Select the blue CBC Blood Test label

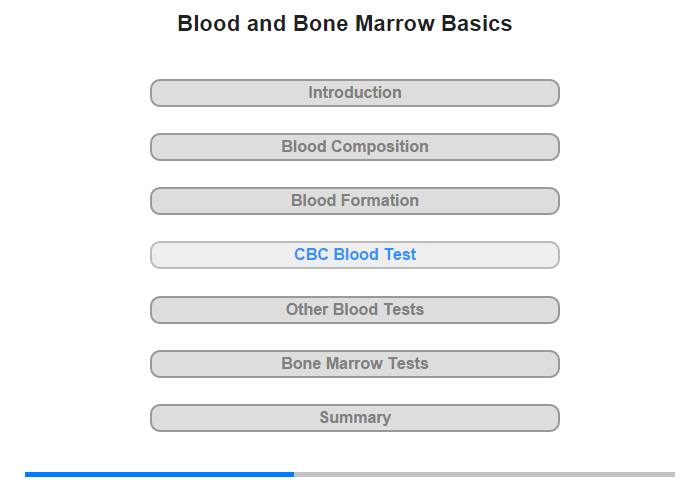[355, 255]
